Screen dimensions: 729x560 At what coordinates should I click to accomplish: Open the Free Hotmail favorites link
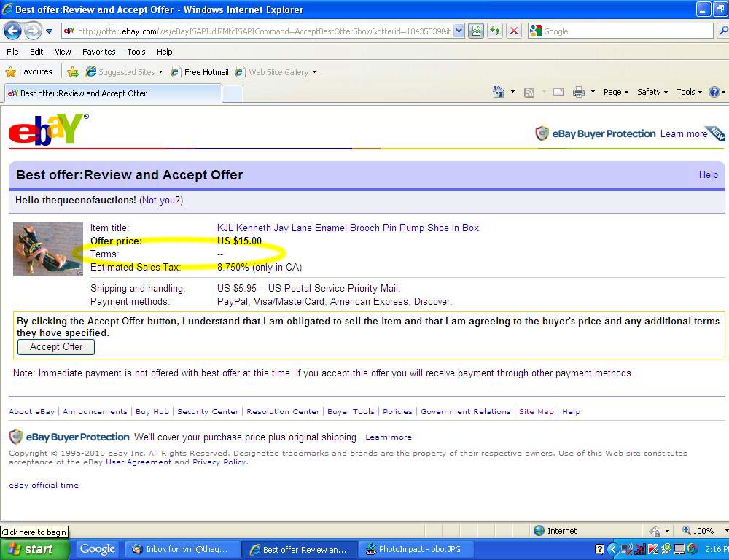(x=200, y=72)
